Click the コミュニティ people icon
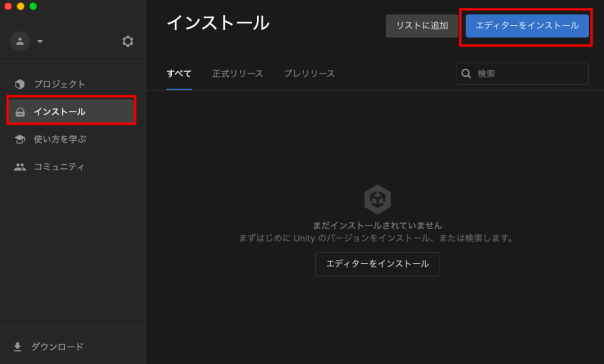This screenshot has height=364, width=604. 20,167
